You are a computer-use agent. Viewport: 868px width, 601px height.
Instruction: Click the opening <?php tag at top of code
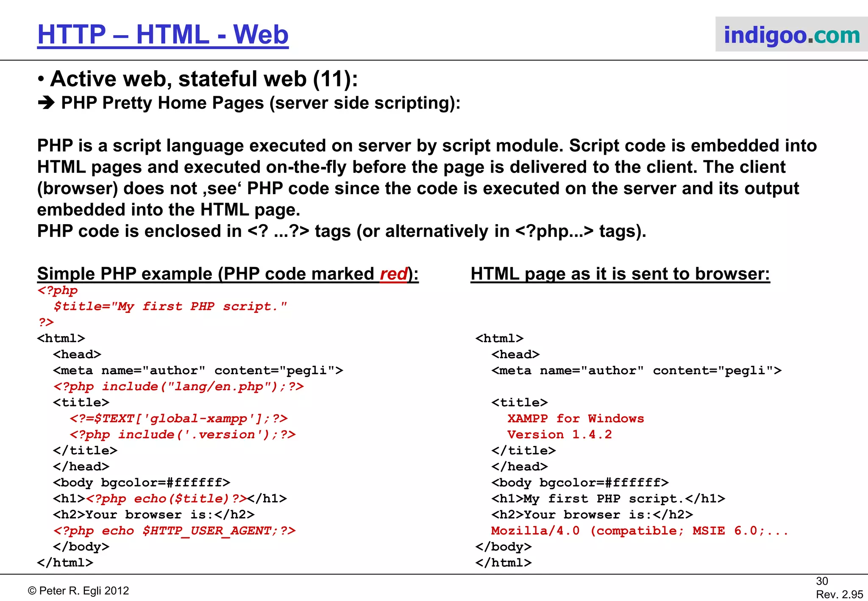tap(58, 291)
